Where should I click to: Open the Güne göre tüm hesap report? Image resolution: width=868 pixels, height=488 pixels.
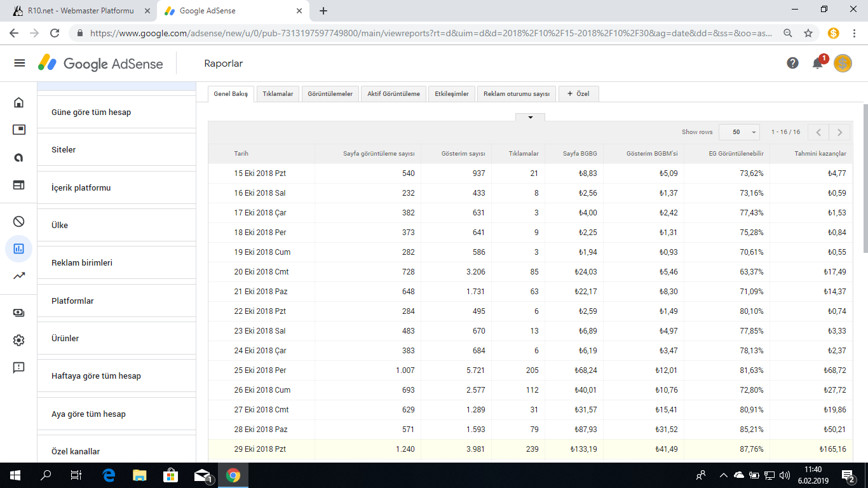(x=116, y=112)
